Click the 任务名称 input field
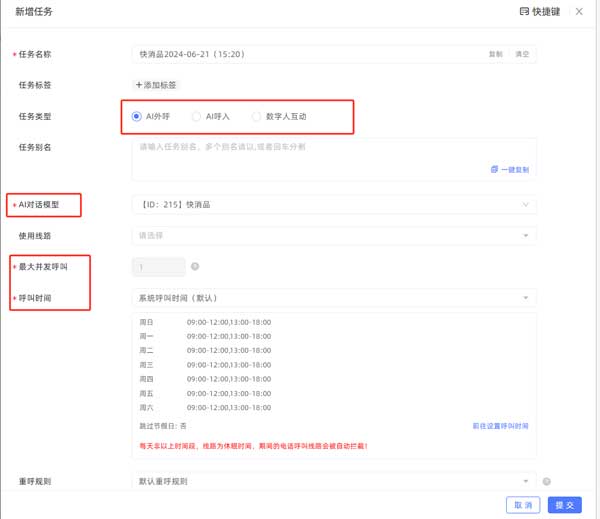This screenshot has height=519, width=600. [x=300, y=54]
